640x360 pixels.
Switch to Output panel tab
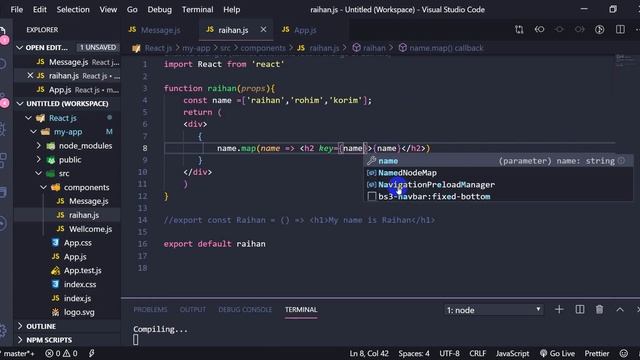[193, 310]
